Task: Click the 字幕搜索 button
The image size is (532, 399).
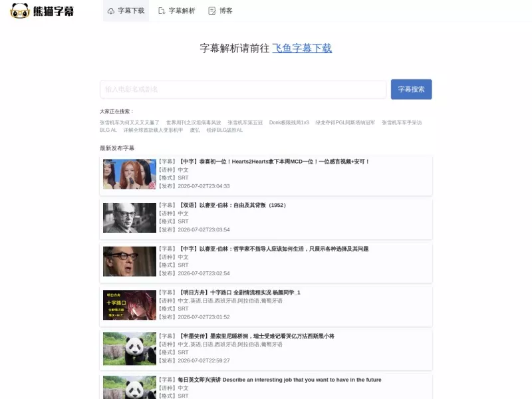Action: pyautogui.click(x=411, y=89)
